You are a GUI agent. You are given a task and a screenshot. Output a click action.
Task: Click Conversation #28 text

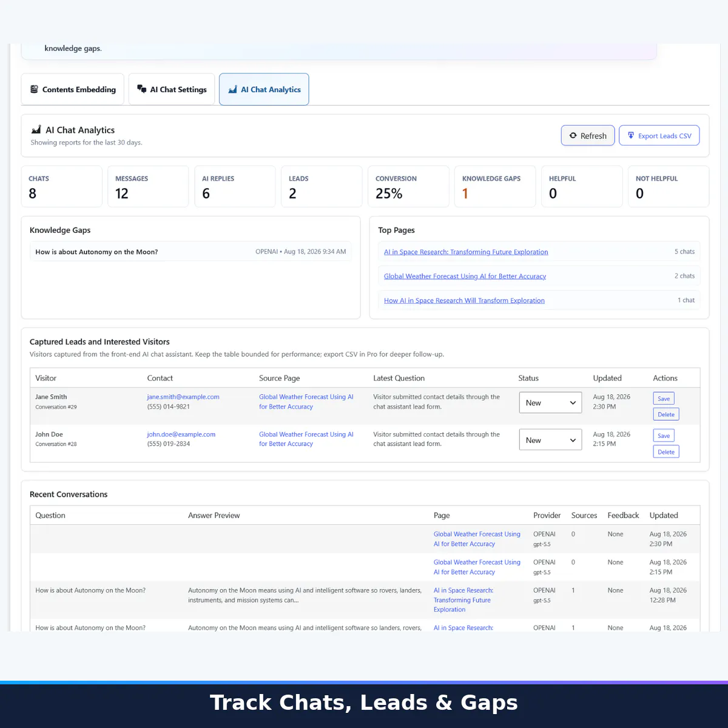point(56,444)
